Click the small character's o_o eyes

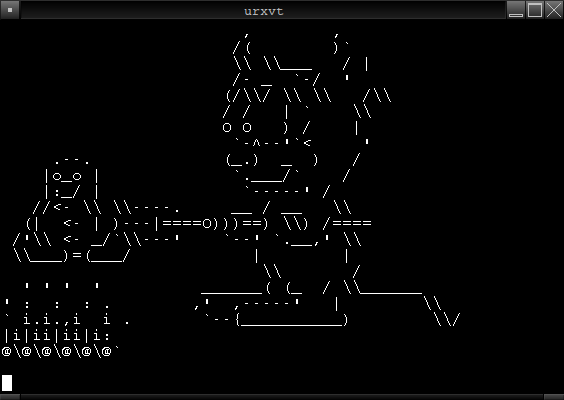(67, 177)
